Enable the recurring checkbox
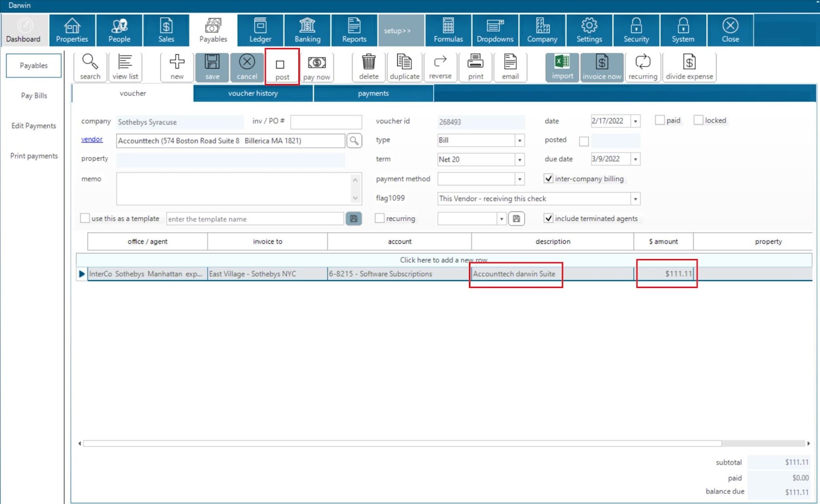The width and height of the screenshot is (820, 504). [x=380, y=218]
